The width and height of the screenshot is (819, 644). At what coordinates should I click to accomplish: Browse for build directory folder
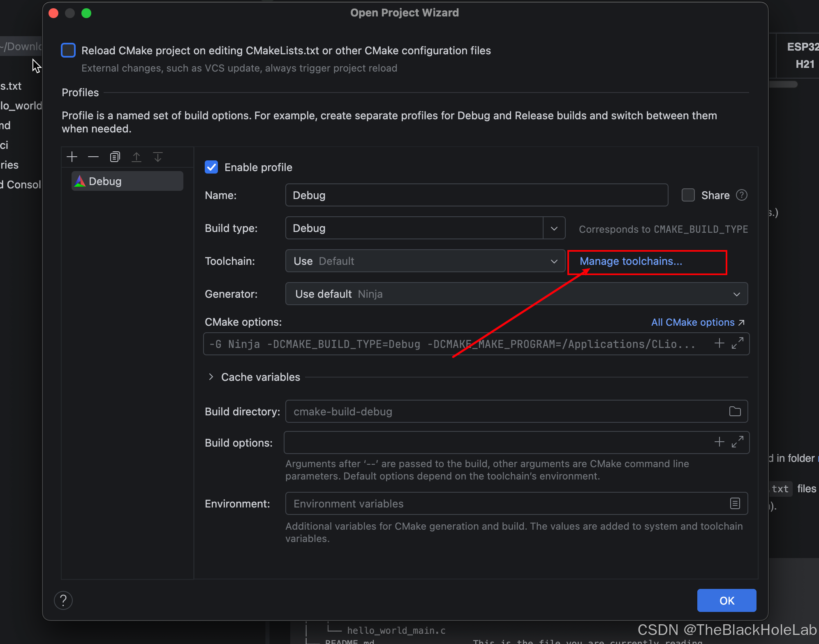735,411
